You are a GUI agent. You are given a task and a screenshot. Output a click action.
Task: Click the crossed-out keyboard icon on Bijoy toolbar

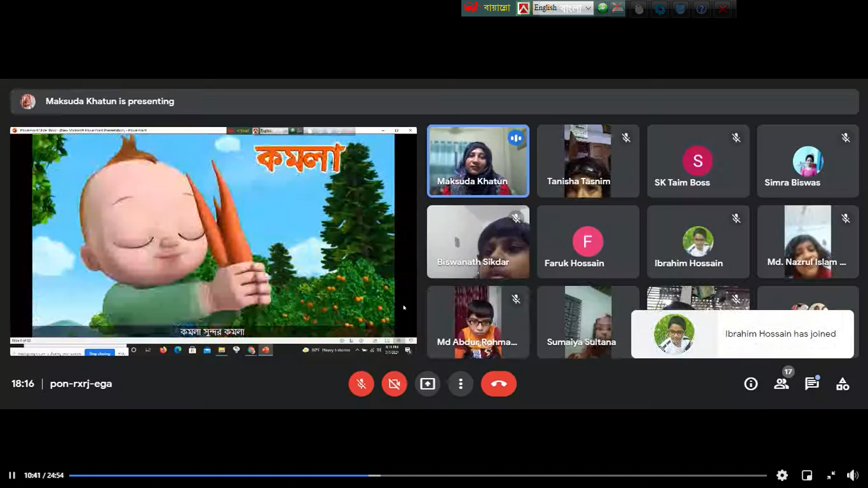617,8
